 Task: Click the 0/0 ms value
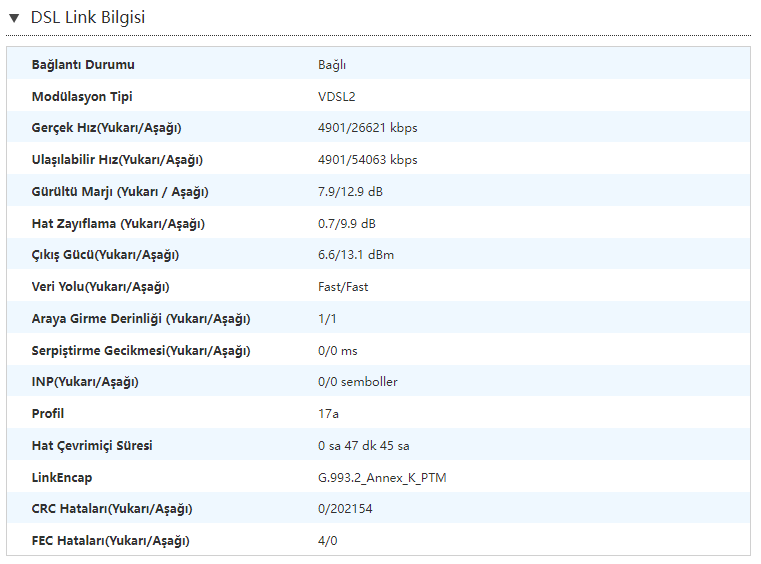point(337,351)
